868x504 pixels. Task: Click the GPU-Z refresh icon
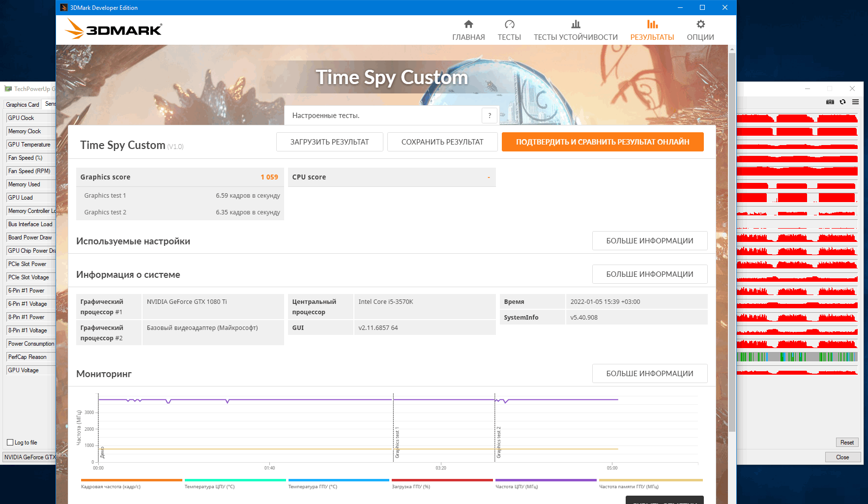coord(842,102)
